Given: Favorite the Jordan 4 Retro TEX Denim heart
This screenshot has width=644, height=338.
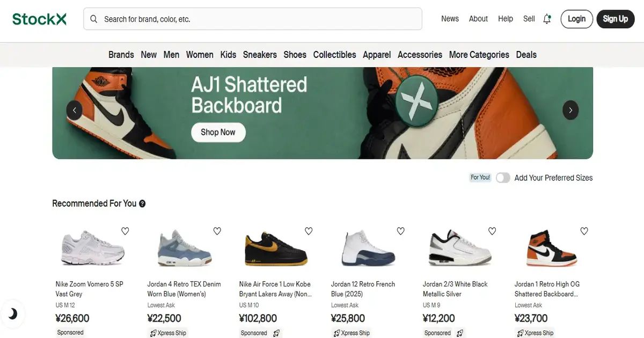Looking at the screenshot, I should pyautogui.click(x=217, y=231).
